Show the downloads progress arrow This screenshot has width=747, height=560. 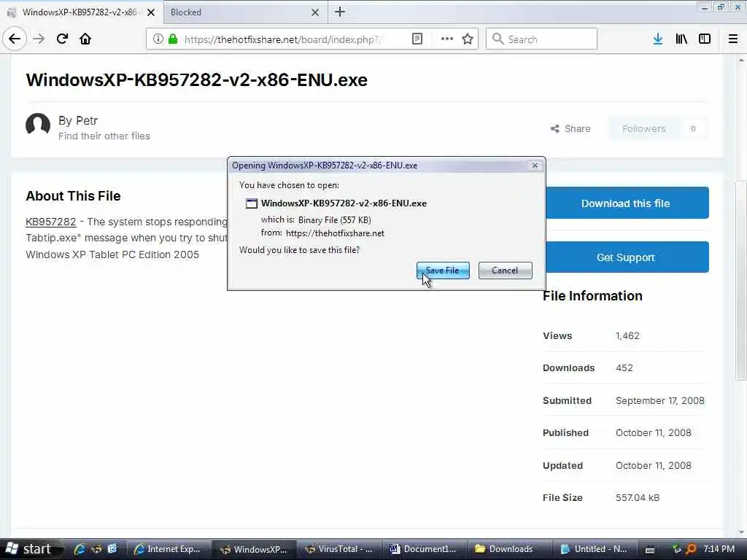[x=658, y=39]
